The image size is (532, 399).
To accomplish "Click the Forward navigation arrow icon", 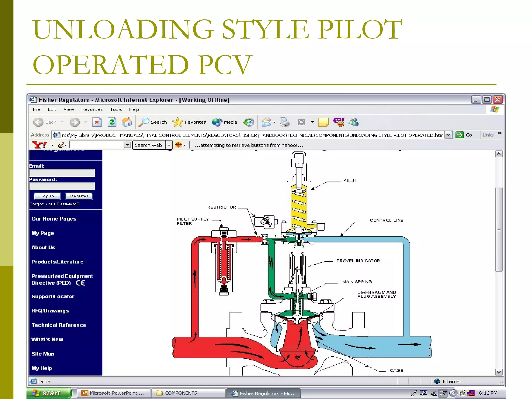I will click(75, 122).
